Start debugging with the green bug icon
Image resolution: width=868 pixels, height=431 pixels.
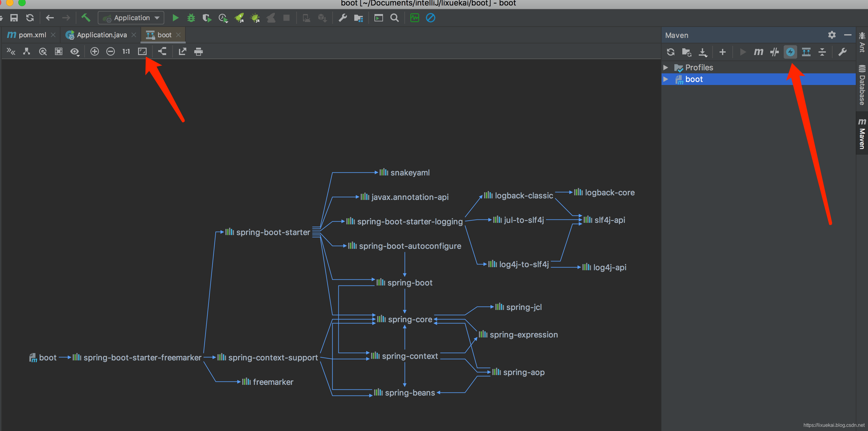191,18
